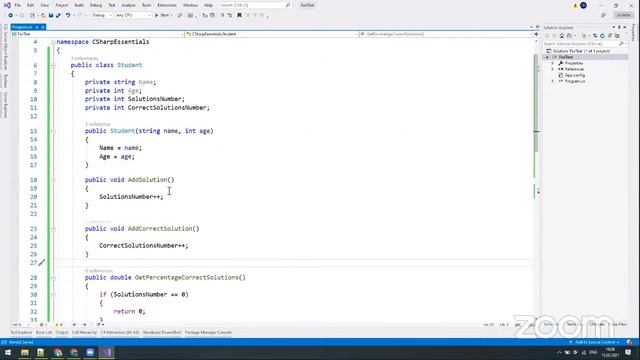Collapse the AddCorrectSolution method region
Screen dimensions: 640x360
point(53,229)
